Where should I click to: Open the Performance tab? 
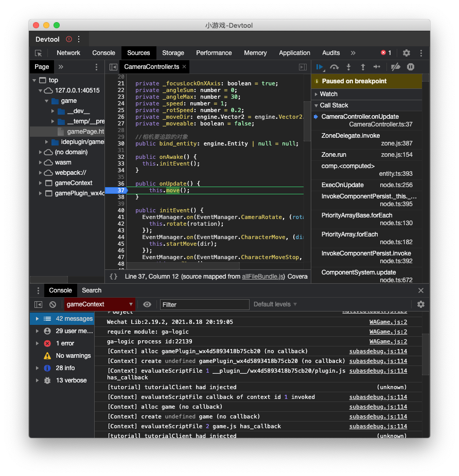(214, 53)
